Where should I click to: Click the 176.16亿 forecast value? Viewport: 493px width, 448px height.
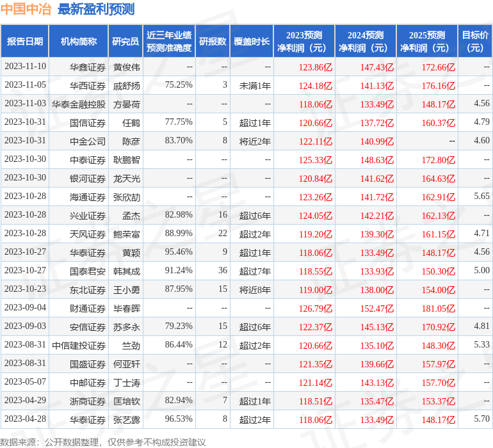pos(439,86)
